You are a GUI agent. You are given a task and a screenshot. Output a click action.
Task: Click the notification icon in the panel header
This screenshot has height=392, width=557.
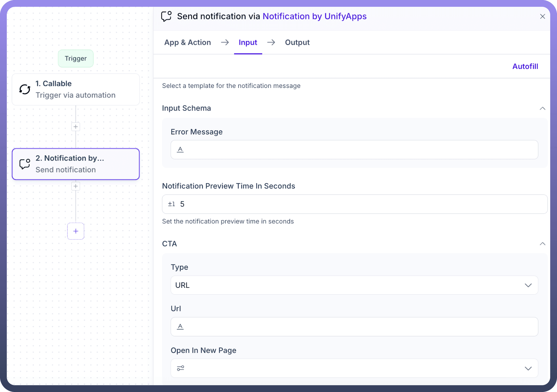click(166, 16)
